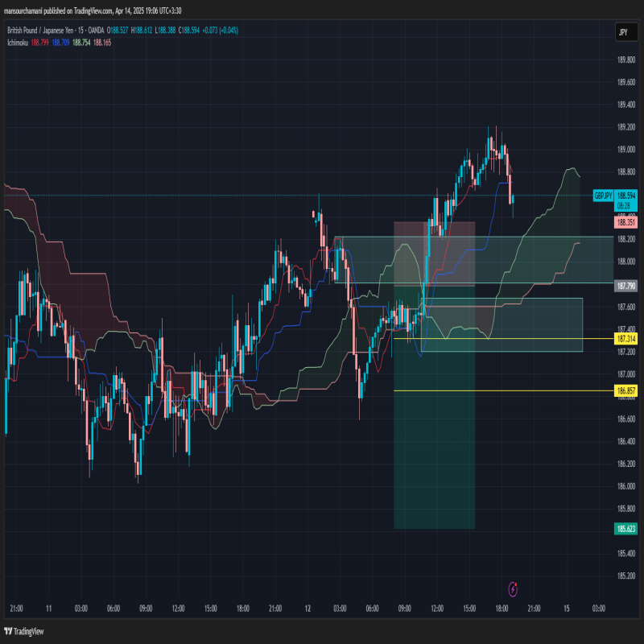Click the red Ichimoku value 188.799

coord(39,43)
